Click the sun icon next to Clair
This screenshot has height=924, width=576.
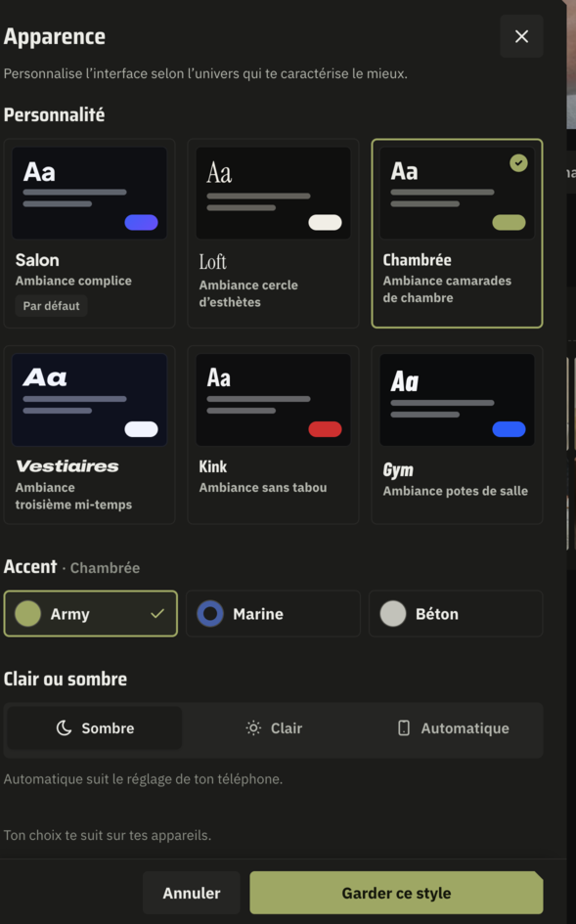tap(253, 728)
